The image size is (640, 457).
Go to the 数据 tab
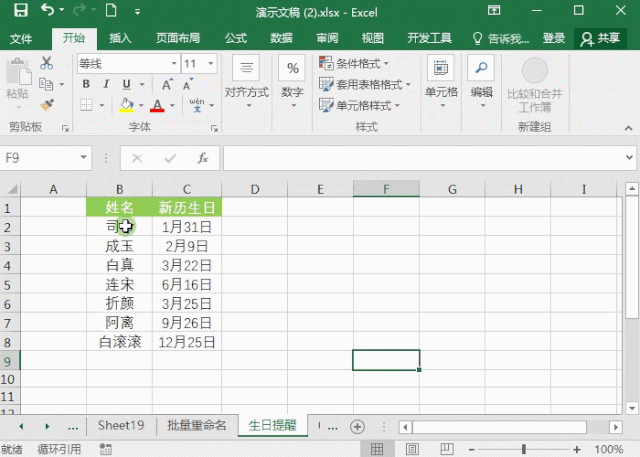pos(281,38)
